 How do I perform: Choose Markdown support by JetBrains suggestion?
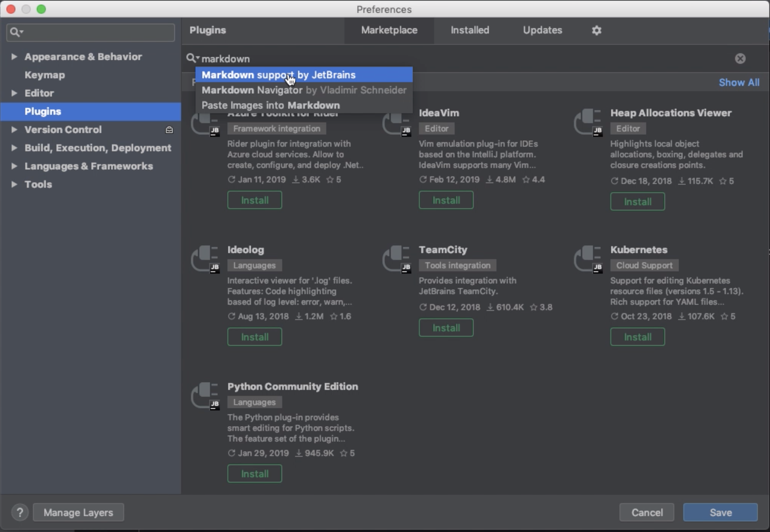click(x=304, y=75)
